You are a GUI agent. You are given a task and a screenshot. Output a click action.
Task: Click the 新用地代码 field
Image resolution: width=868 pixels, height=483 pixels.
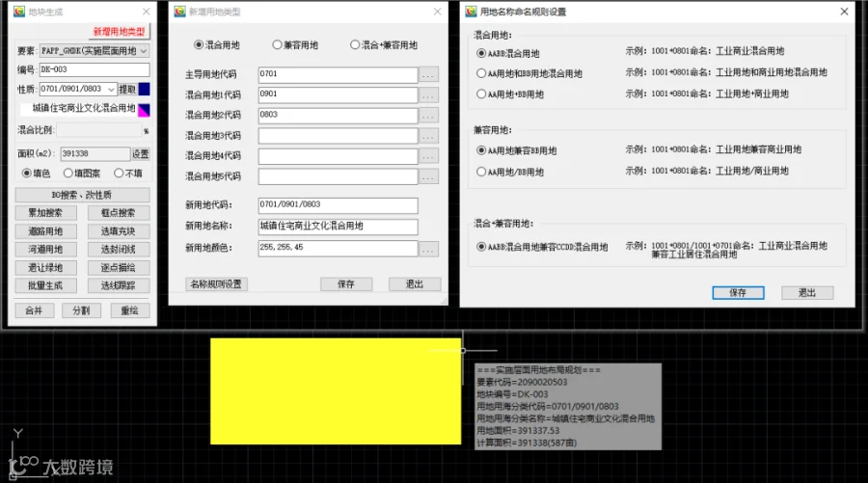338,205
